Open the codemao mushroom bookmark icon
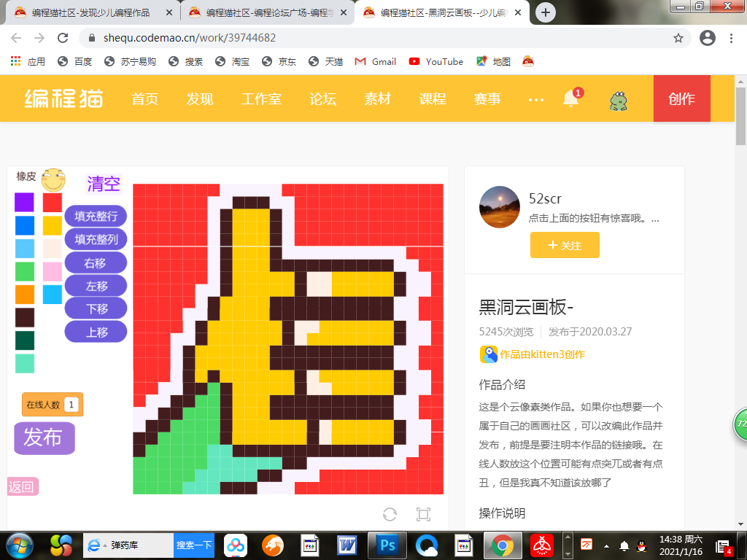The width and height of the screenshot is (747, 560). coord(528,61)
